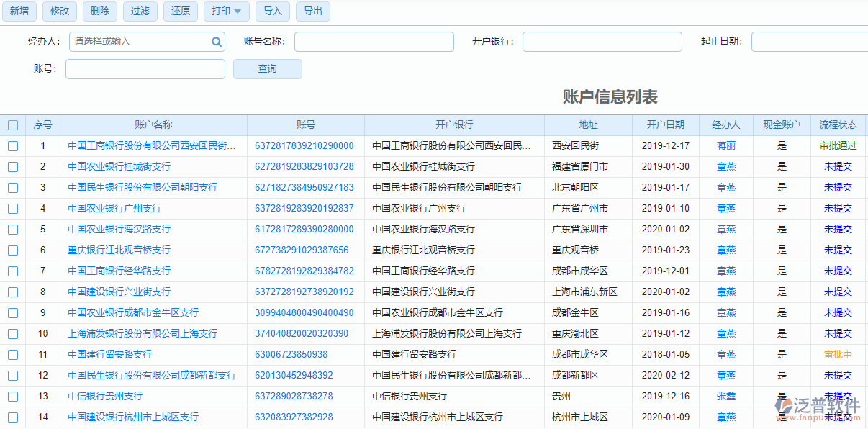The width and height of the screenshot is (868, 429).
Task: Click the 导出 export button
Action: (x=312, y=12)
